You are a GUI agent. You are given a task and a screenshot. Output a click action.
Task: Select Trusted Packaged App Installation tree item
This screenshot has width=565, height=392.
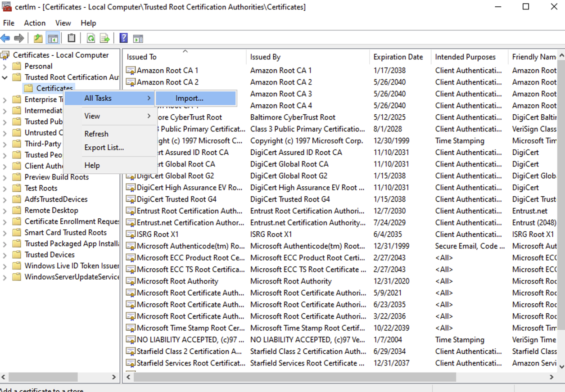(x=72, y=243)
